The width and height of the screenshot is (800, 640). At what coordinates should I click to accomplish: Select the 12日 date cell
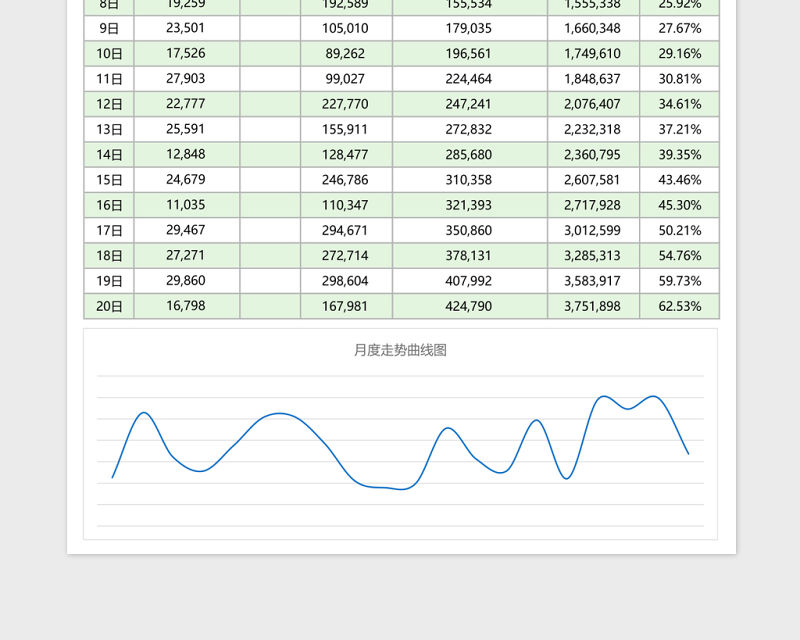109,104
